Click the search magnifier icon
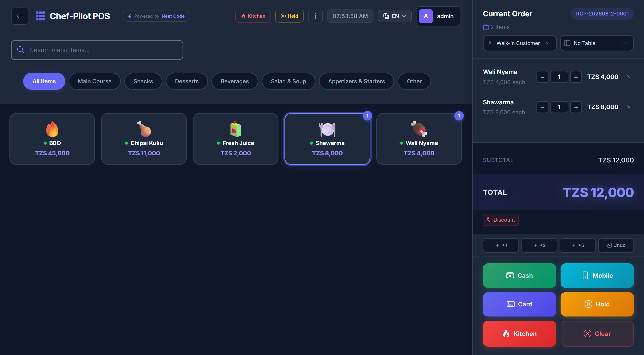The height and width of the screenshot is (355, 644). (20, 50)
